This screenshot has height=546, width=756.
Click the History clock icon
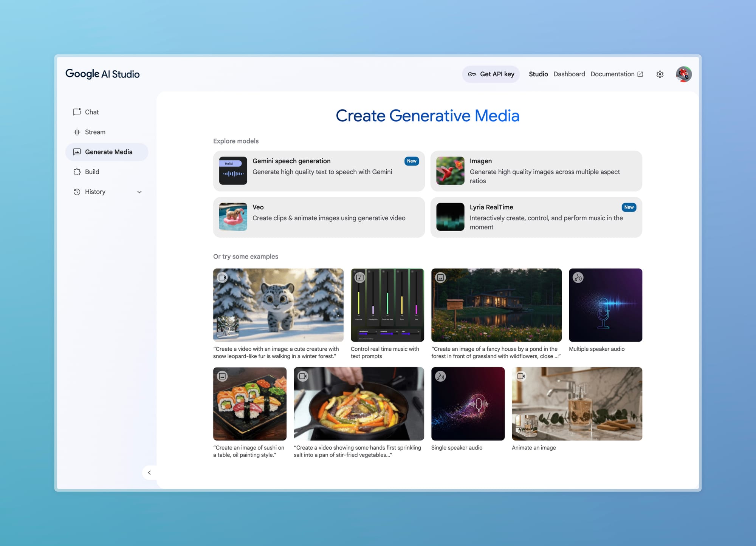(77, 192)
